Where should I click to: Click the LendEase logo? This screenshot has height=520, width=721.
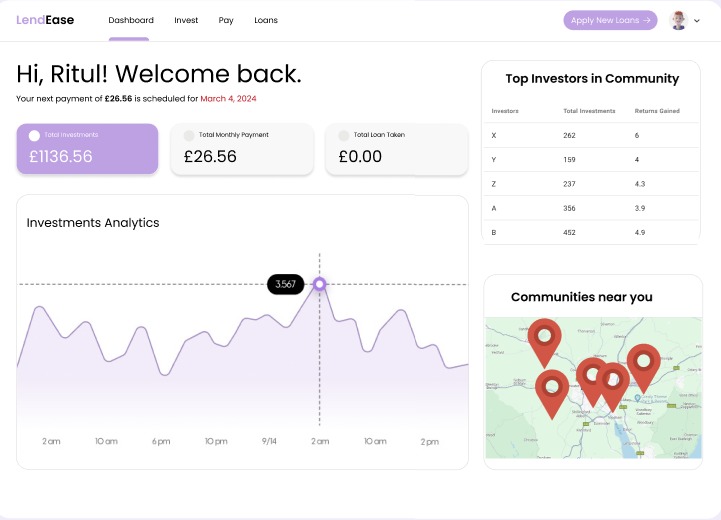[x=45, y=20]
